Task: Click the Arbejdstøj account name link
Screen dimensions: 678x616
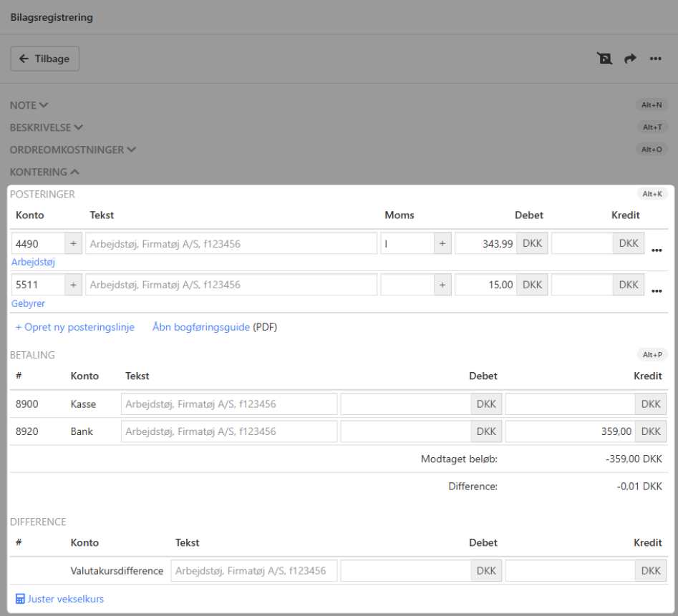Action: (33, 263)
